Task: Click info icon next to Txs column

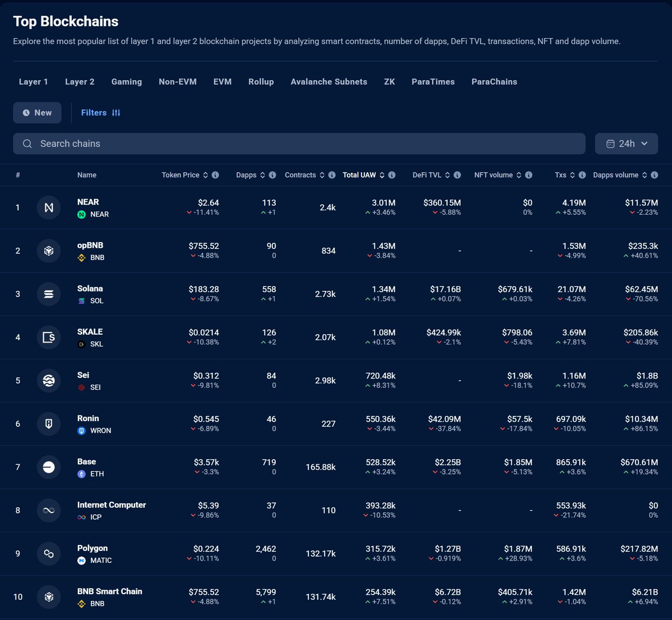Action: point(582,175)
